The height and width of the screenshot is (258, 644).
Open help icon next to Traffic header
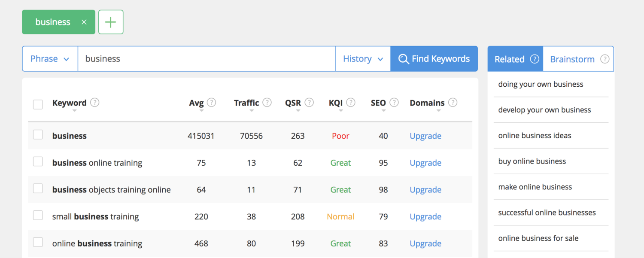267,102
